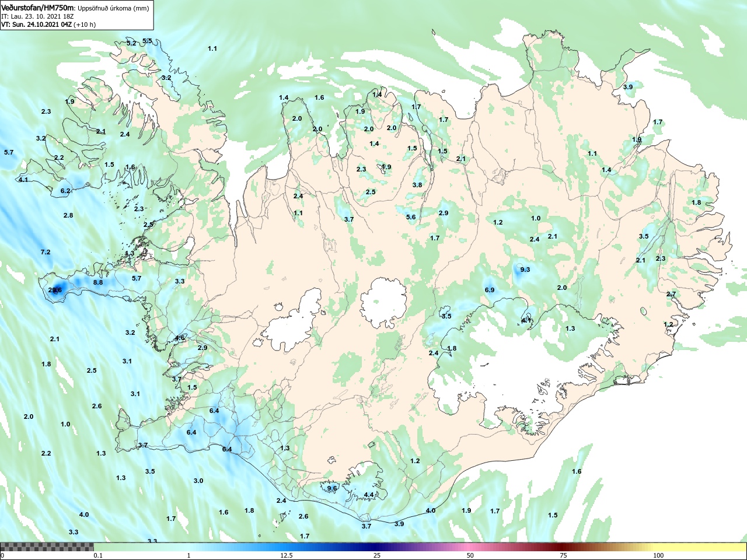
Task: Pick the 5.5 precipitation value
Action: click(x=147, y=41)
